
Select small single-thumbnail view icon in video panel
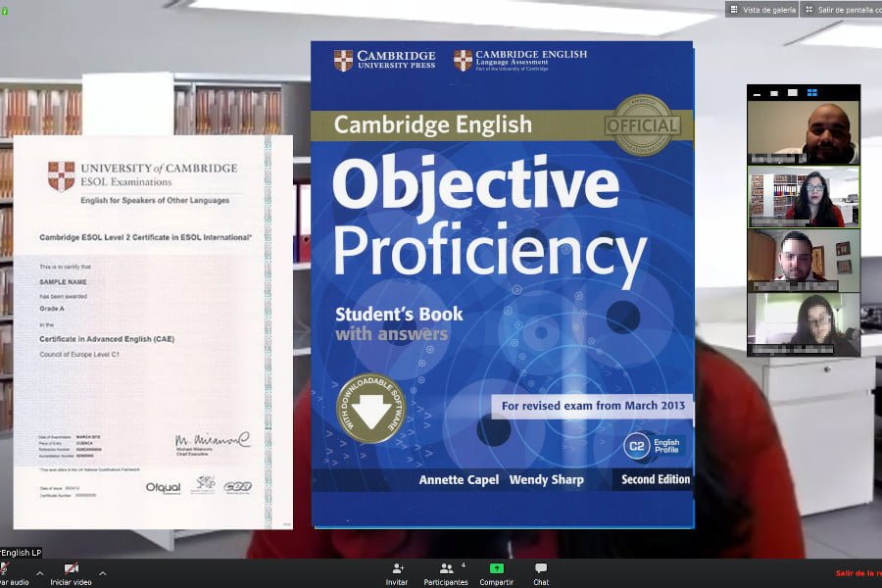(x=774, y=93)
